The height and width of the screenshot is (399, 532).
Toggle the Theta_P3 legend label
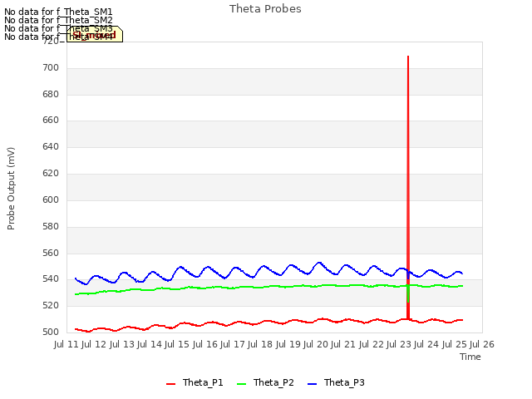click(x=344, y=382)
